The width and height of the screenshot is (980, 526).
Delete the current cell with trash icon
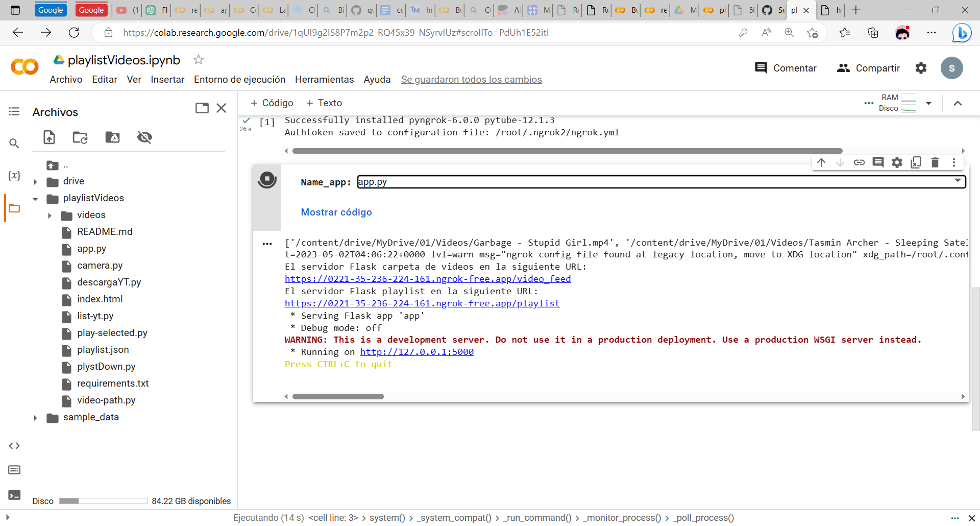[935, 162]
